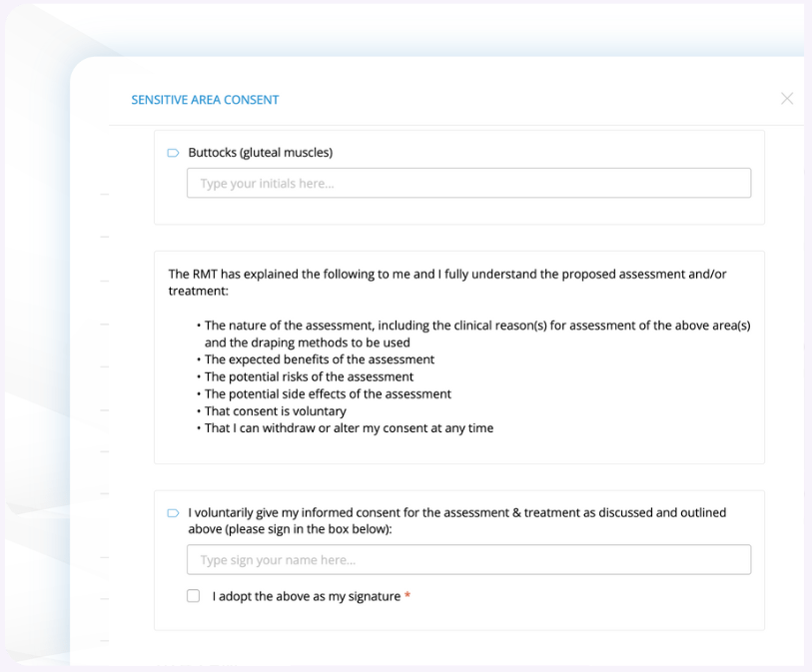Viewport: 812px width, 672px height.
Task: Click 'The potential risks of the assessment' bullet
Action: (310, 376)
